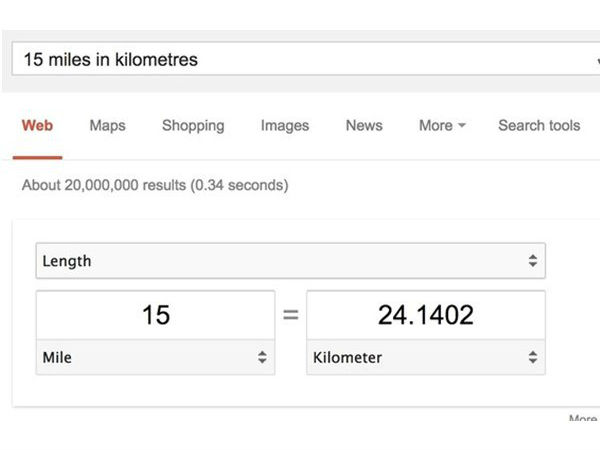
Task: Click the 'About 20,000,000 results' text
Action: point(155,185)
